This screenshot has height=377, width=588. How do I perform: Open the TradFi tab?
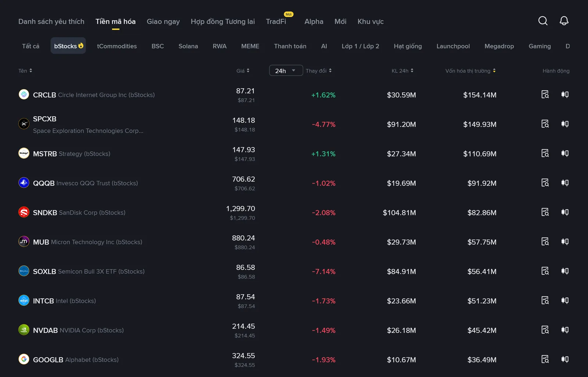(x=276, y=21)
